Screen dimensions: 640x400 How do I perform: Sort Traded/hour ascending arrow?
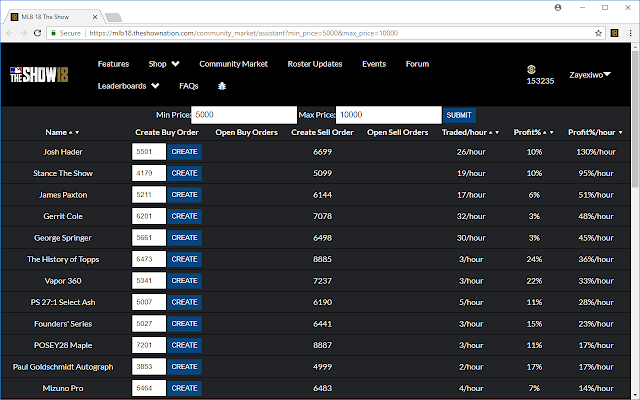tap(491, 133)
